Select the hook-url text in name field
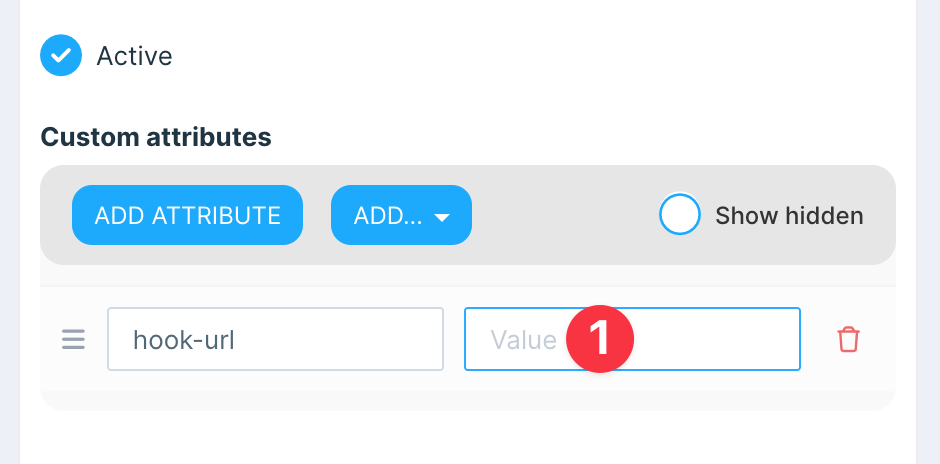This screenshot has height=464, width=940. pyautogui.click(x=184, y=340)
